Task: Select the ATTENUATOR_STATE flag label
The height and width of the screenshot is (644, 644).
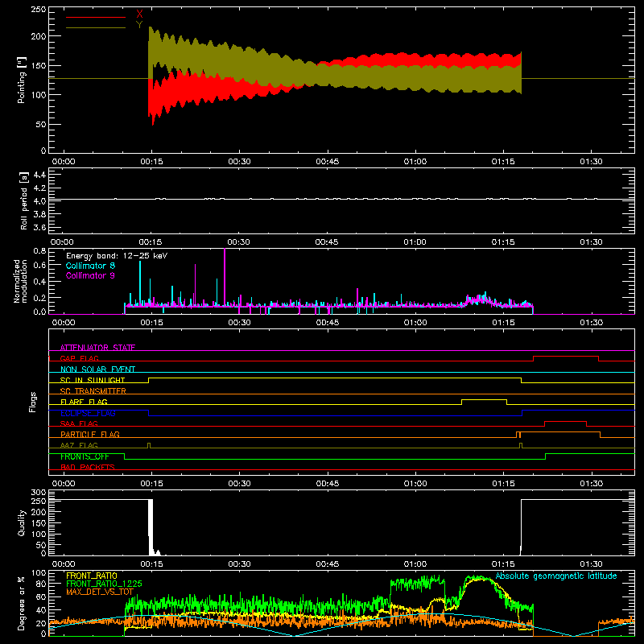Action: click(x=97, y=348)
